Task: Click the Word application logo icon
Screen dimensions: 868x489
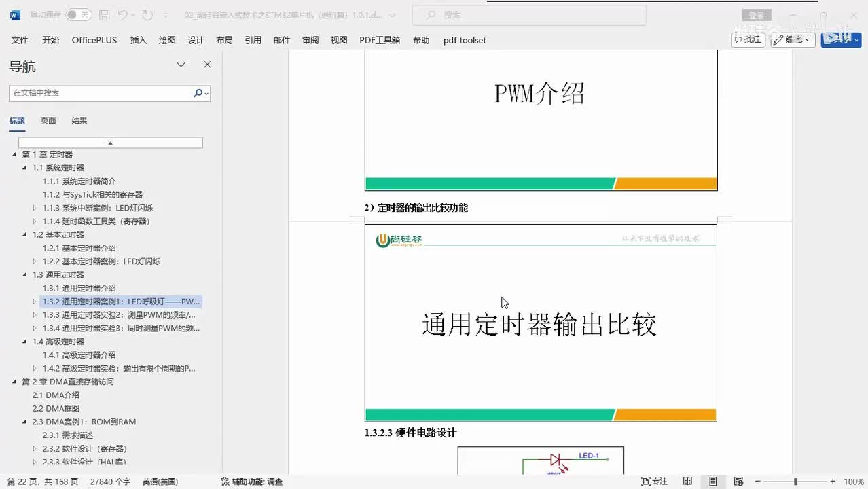Action: click(x=15, y=14)
